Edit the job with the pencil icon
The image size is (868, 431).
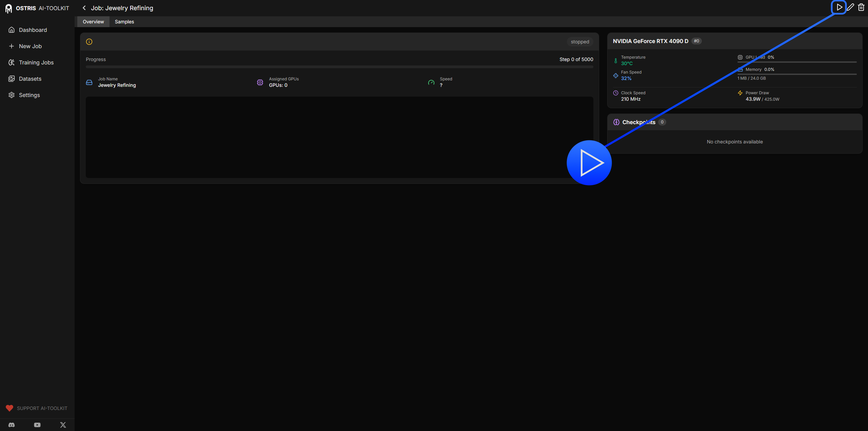click(x=850, y=7)
